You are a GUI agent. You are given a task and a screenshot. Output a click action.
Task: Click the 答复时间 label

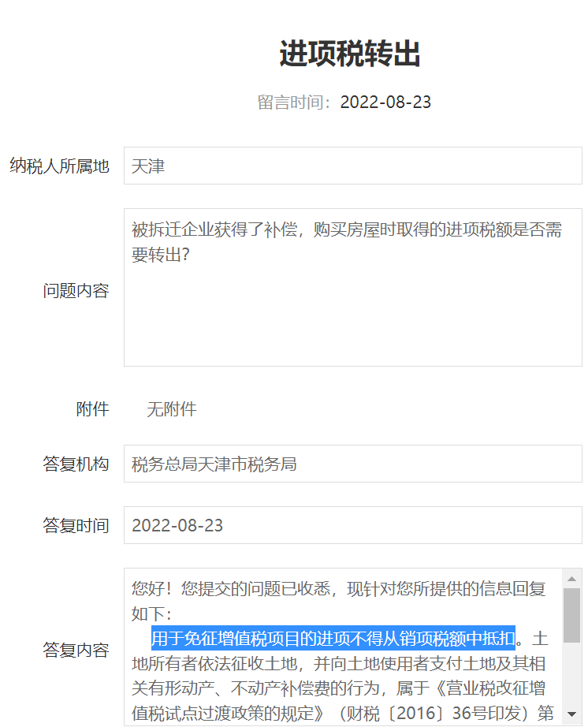(x=76, y=525)
